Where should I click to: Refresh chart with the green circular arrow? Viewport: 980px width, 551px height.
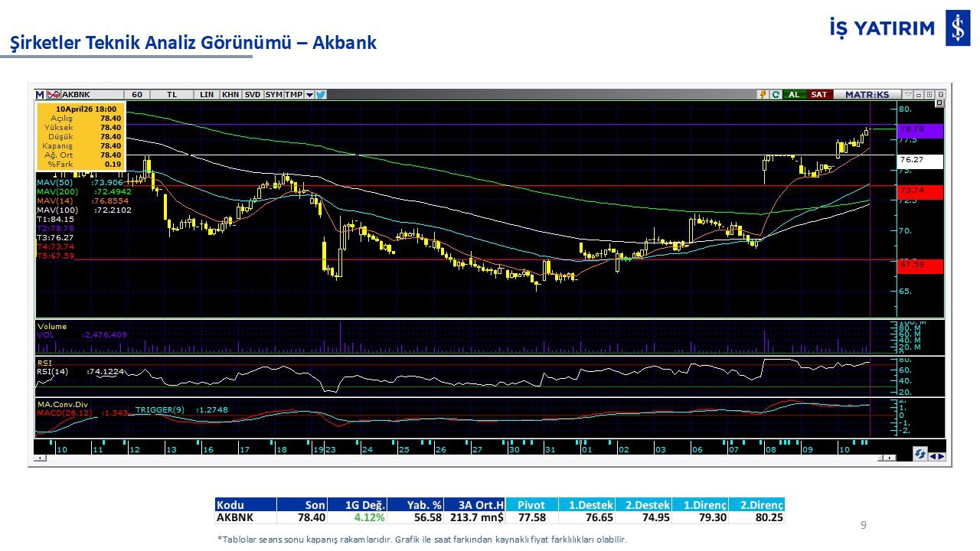pyautogui.click(x=776, y=95)
